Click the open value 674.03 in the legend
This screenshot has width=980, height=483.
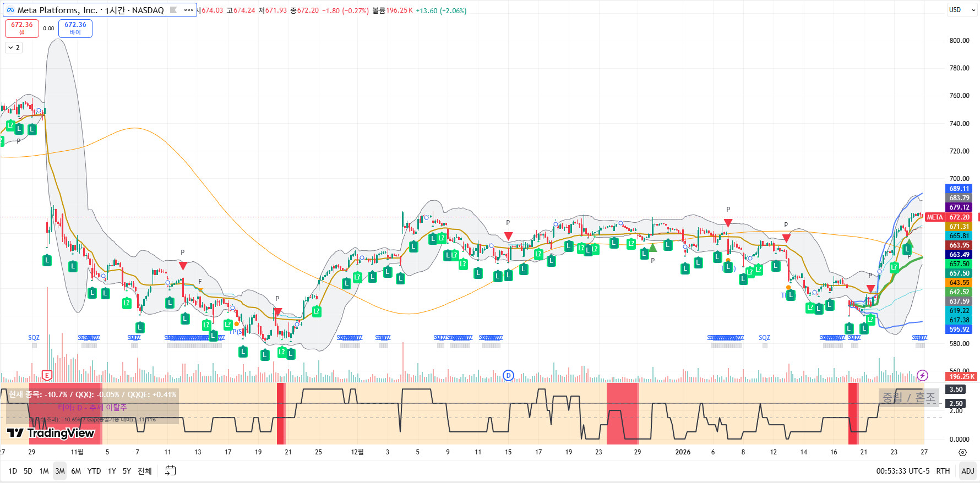pyautogui.click(x=213, y=10)
